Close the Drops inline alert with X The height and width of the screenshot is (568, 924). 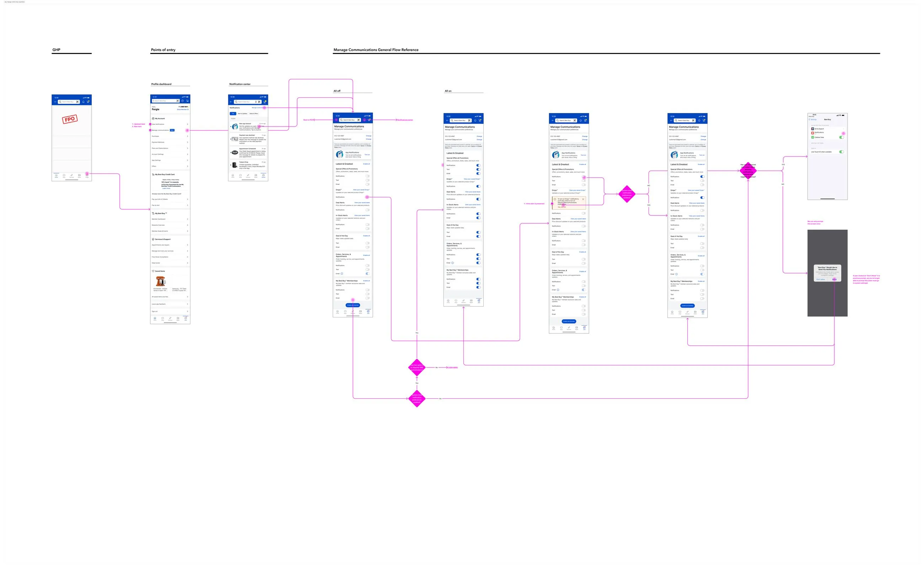(583, 199)
